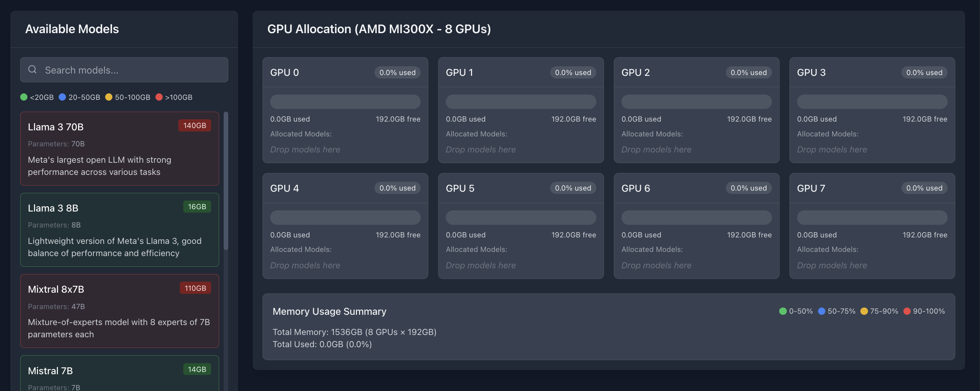Click the green <20GB legend dot

24,97
